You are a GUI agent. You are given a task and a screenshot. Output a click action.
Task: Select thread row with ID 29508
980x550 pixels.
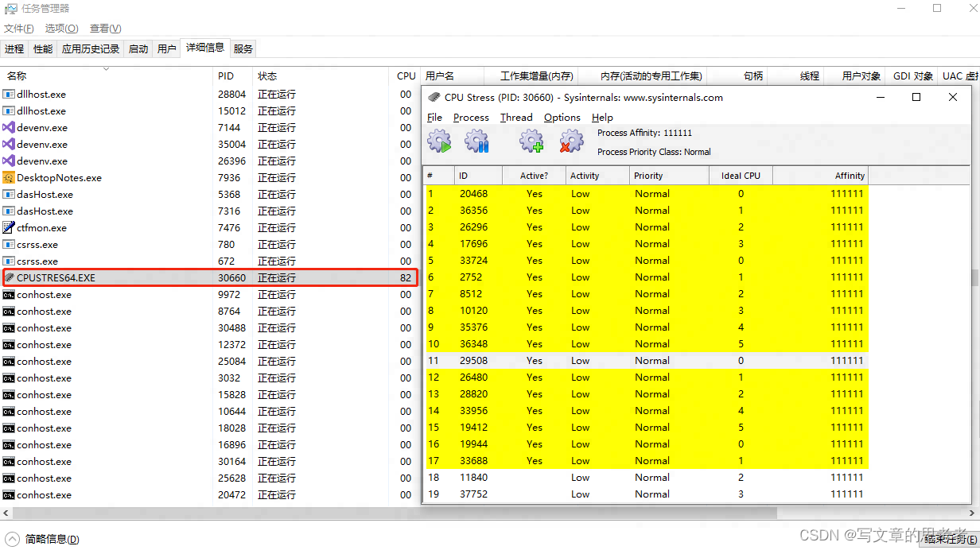point(646,360)
